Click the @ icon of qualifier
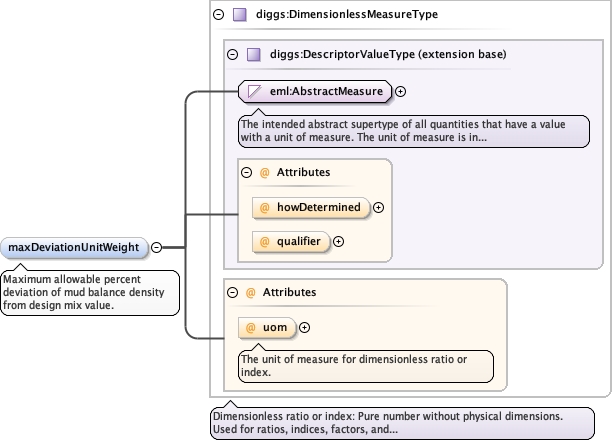This screenshot has width=613, height=443. 265,241
